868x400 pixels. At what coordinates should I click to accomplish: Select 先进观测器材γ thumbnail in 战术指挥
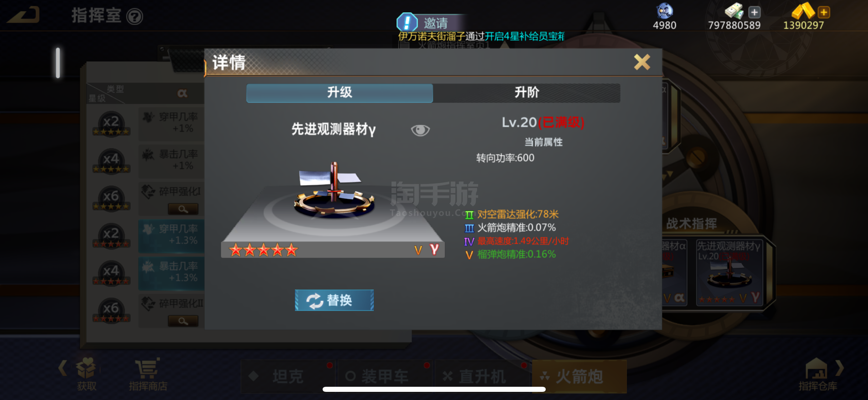pos(729,272)
